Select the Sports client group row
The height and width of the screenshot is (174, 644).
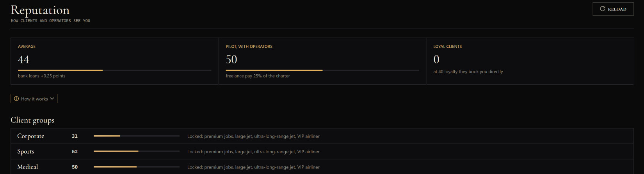(x=322, y=151)
